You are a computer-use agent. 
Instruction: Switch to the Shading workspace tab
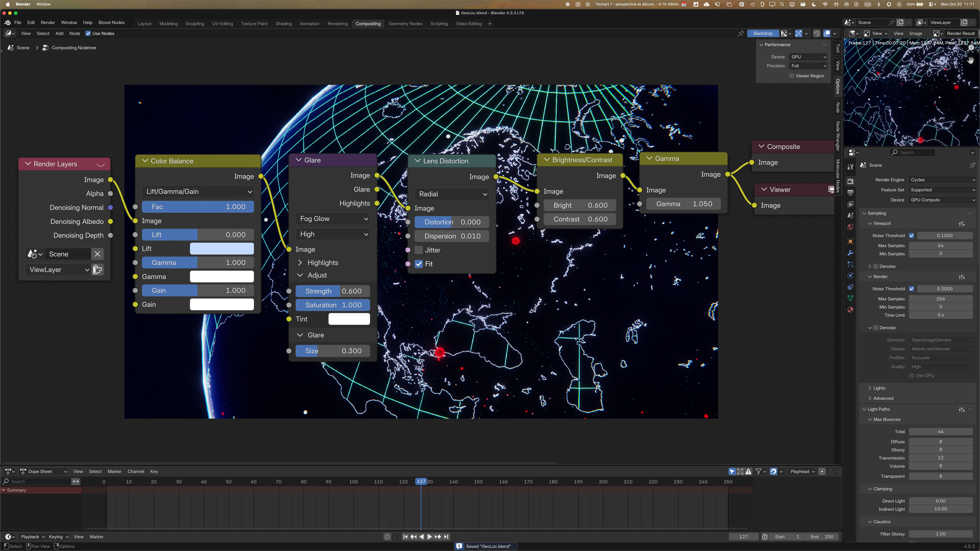click(283, 24)
